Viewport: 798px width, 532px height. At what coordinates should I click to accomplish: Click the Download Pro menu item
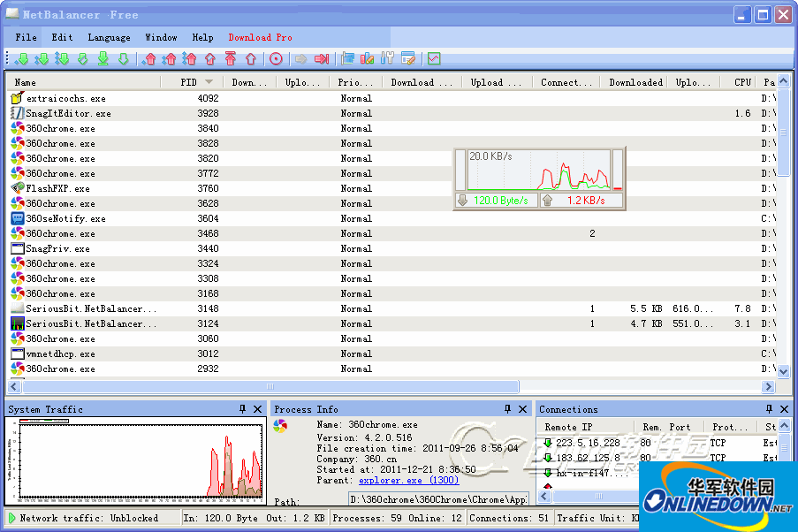(x=260, y=37)
